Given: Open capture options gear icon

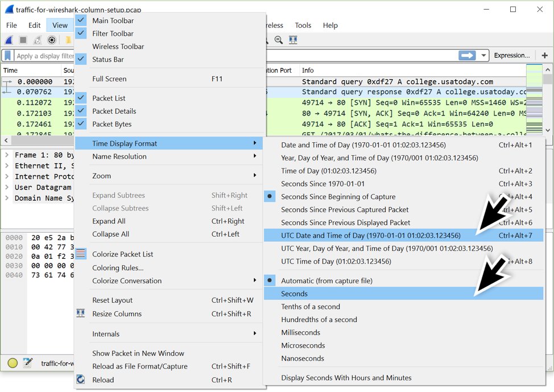Looking at the screenshot, I should [52, 40].
